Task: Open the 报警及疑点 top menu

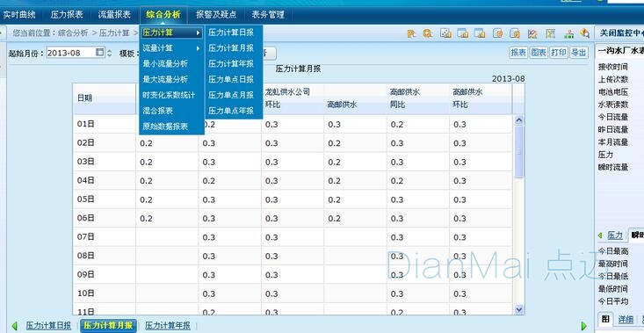Action: click(216, 15)
